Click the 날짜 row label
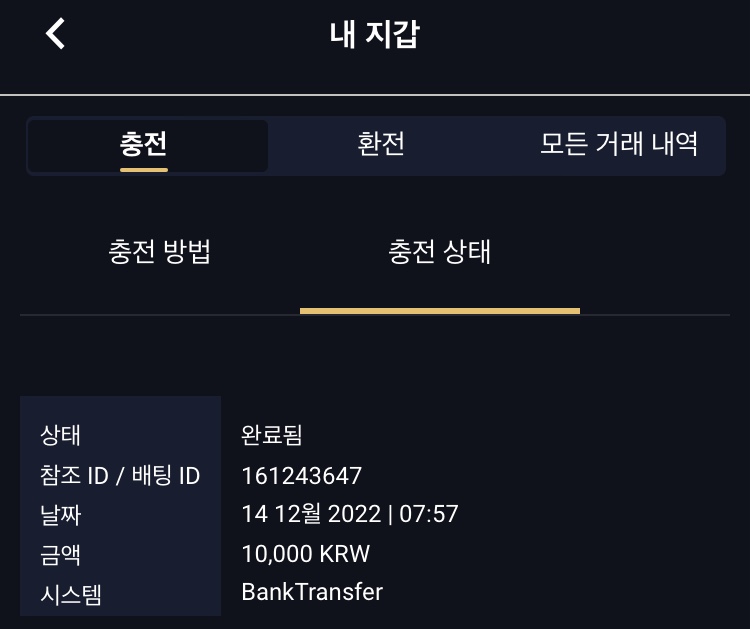750x629 pixels. click(60, 515)
